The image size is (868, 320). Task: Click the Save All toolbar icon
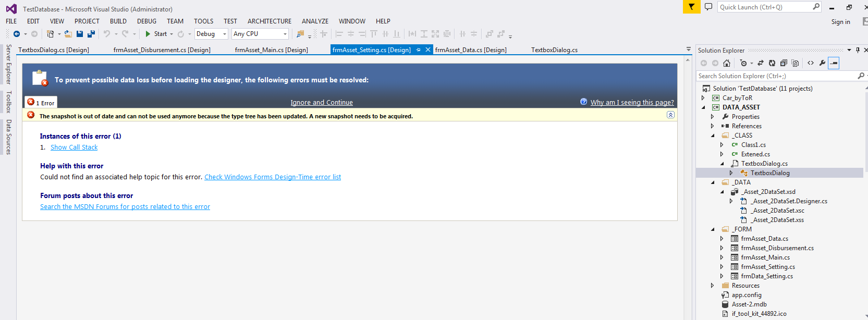(x=91, y=34)
